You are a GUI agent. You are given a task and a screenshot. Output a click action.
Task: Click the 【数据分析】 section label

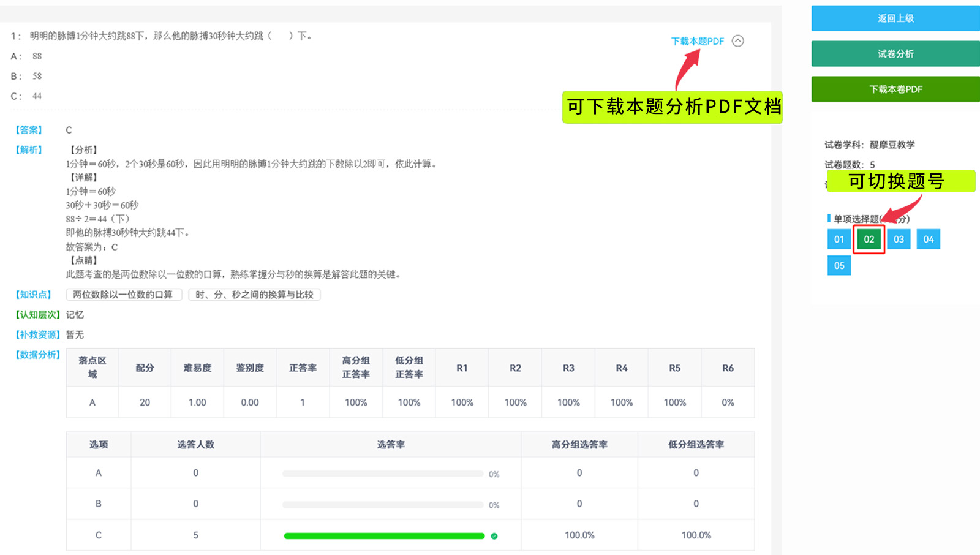(x=37, y=355)
